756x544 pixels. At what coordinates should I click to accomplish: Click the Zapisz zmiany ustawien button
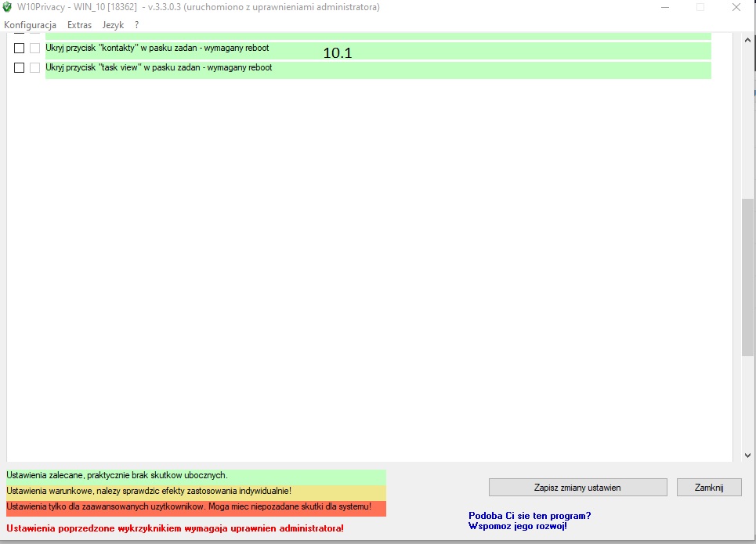click(x=577, y=488)
